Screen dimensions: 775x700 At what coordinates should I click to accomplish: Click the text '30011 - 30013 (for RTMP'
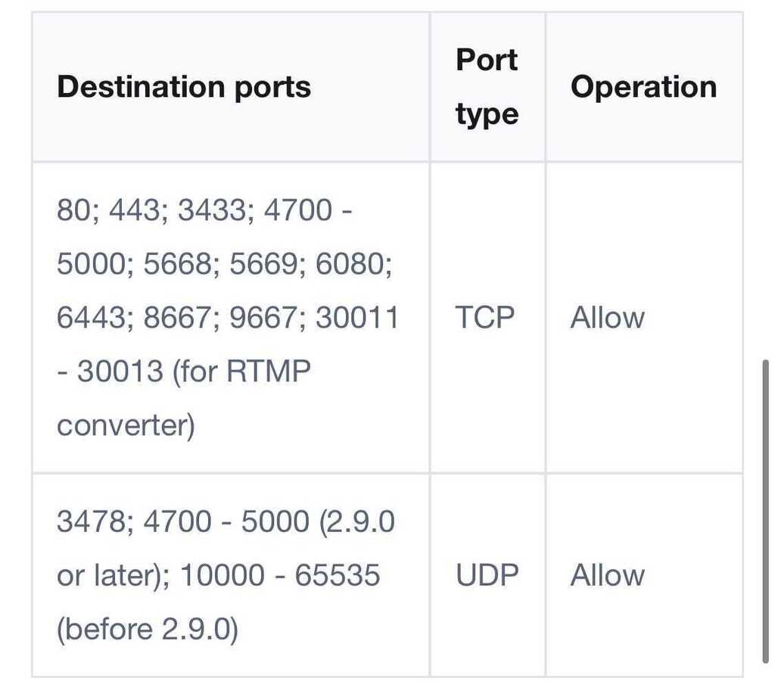point(228,344)
